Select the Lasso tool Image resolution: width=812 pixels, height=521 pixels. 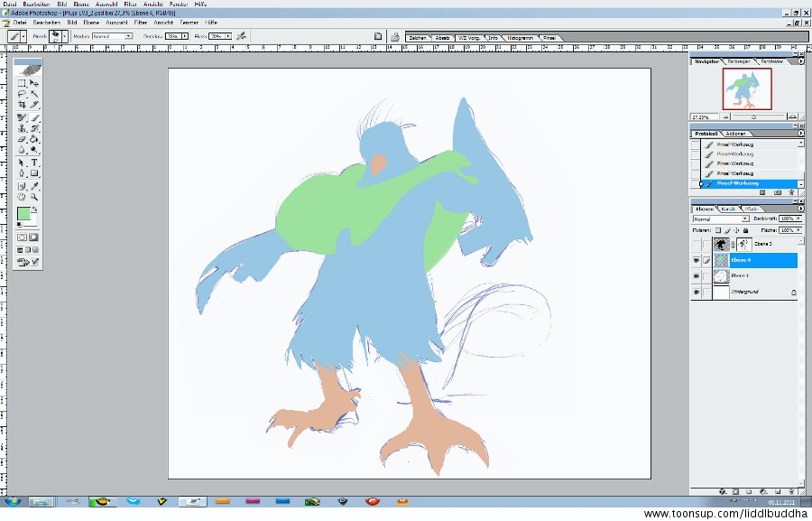tap(22, 94)
